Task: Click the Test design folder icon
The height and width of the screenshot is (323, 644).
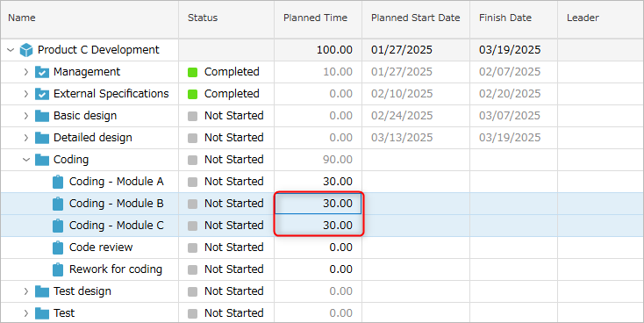Action: coord(42,291)
